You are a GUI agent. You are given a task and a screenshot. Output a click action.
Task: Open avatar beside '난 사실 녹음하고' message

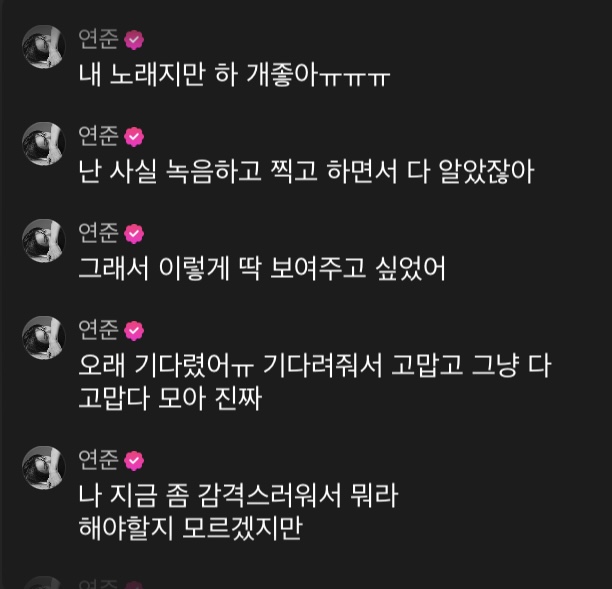[43, 143]
